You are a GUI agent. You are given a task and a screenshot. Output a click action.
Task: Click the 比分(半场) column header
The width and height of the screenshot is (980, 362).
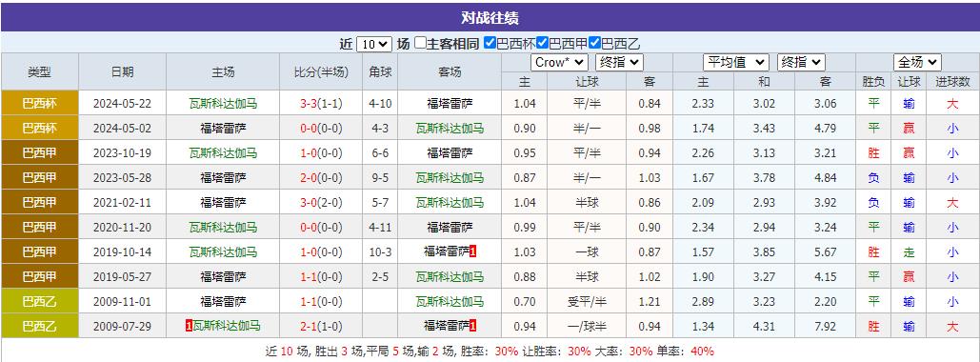[x=321, y=71]
